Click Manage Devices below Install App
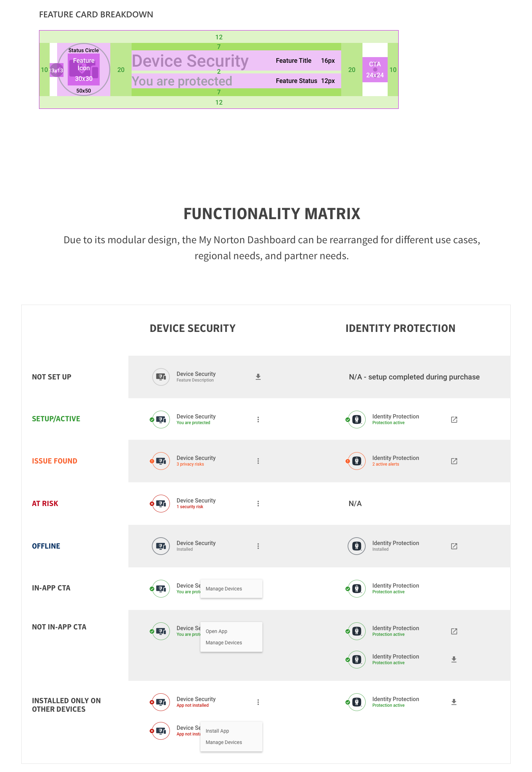Image resolution: width=532 pixels, height=772 pixels. [x=224, y=742]
